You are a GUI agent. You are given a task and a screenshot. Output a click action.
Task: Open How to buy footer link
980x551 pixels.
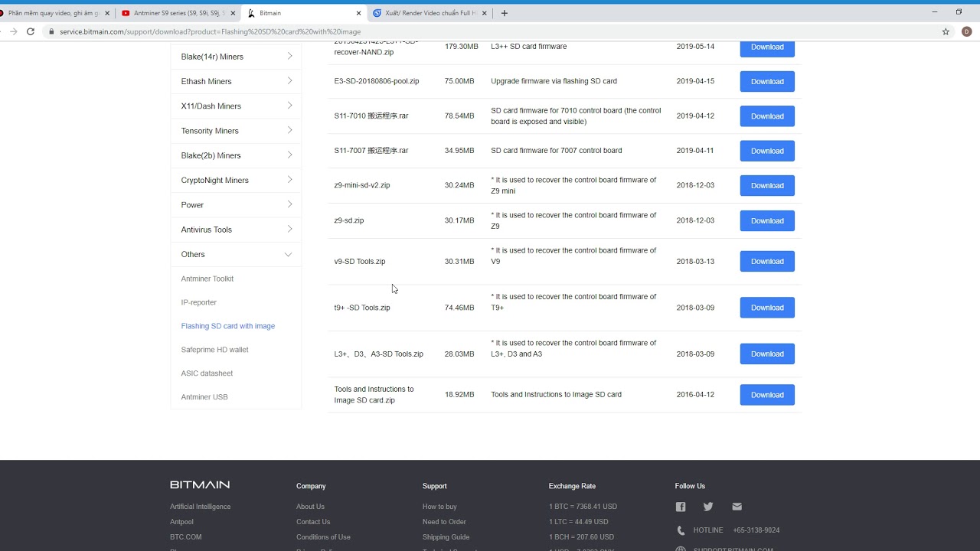pyautogui.click(x=439, y=507)
